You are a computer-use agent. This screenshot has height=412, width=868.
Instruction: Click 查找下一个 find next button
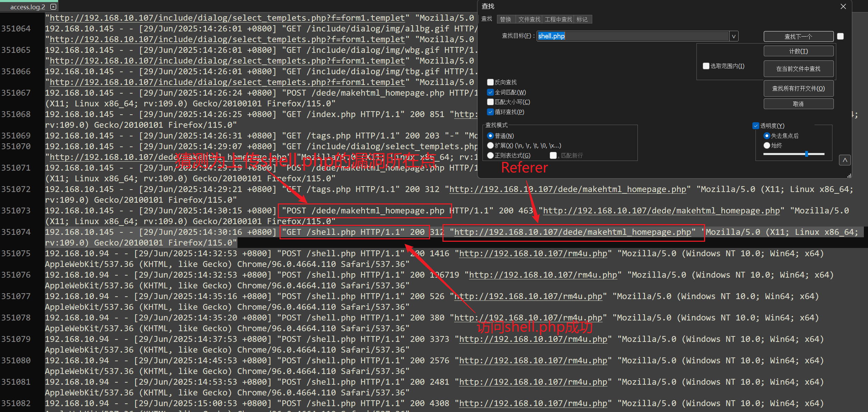[x=798, y=36]
